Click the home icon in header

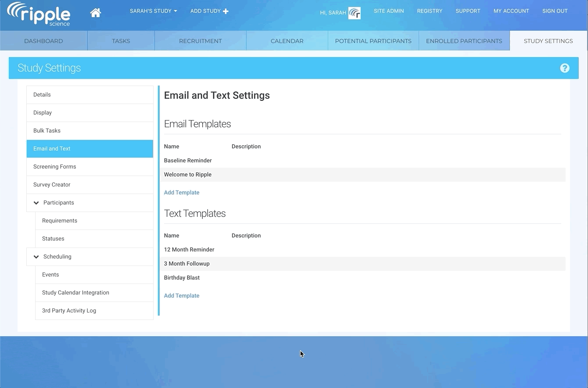[x=96, y=13]
